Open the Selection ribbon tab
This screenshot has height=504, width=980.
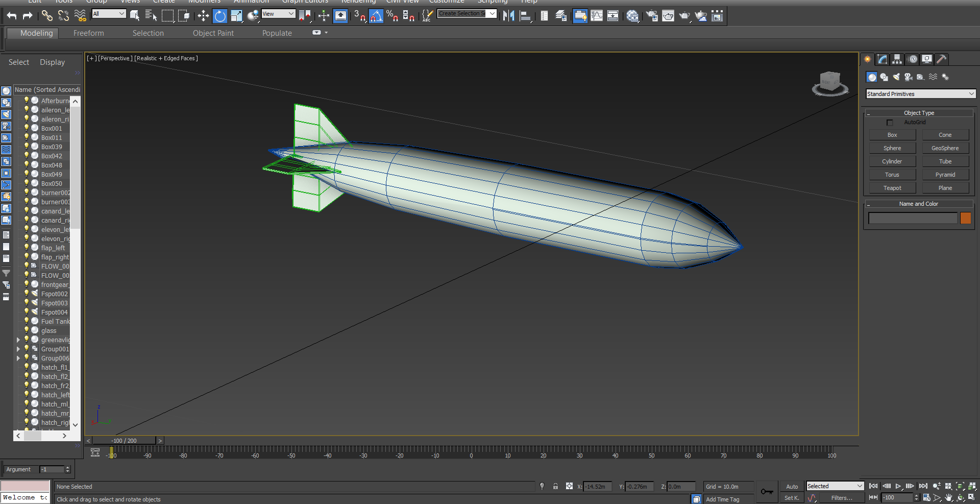pyautogui.click(x=148, y=33)
